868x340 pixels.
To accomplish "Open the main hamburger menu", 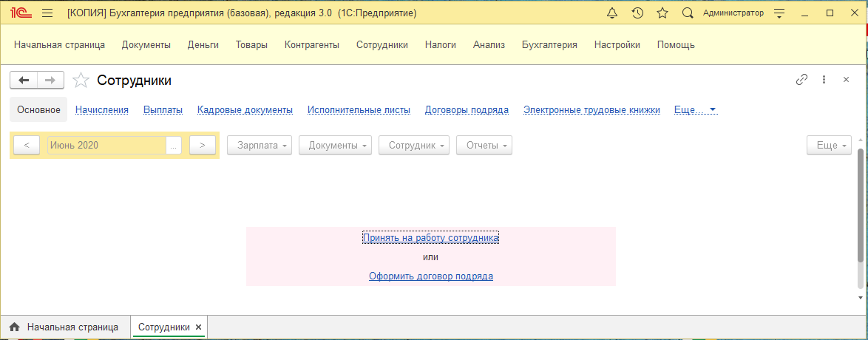I will click(47, 13).
